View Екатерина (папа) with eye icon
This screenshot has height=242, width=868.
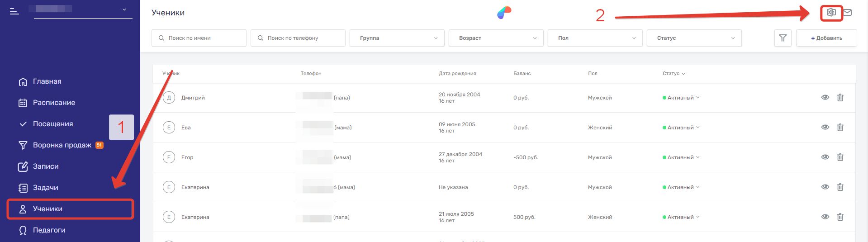click(825, 217)
